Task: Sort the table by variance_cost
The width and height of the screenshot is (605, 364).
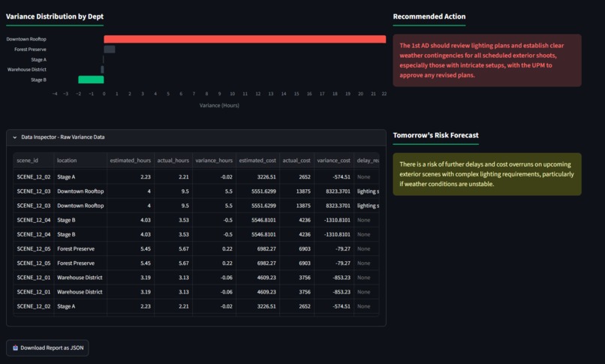Action: (x=334, y=161)
